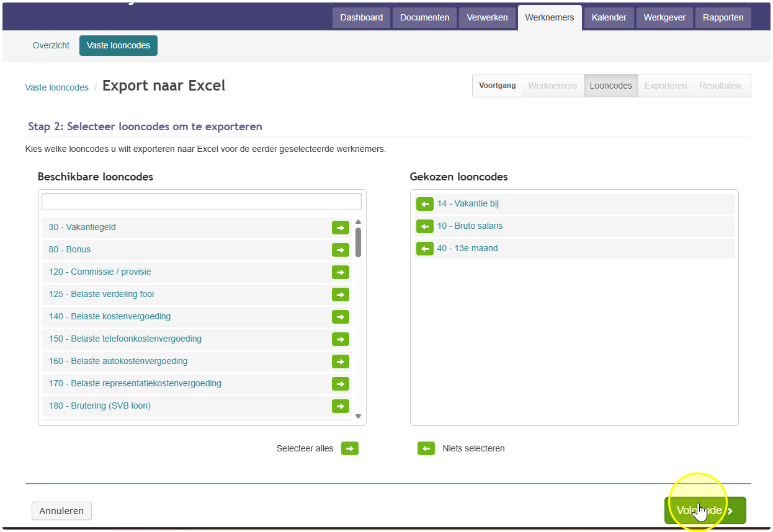Click chosen item 10 - Bruto salaris
The width and height of the screenshot is (773, 532).
coord(574,226)
